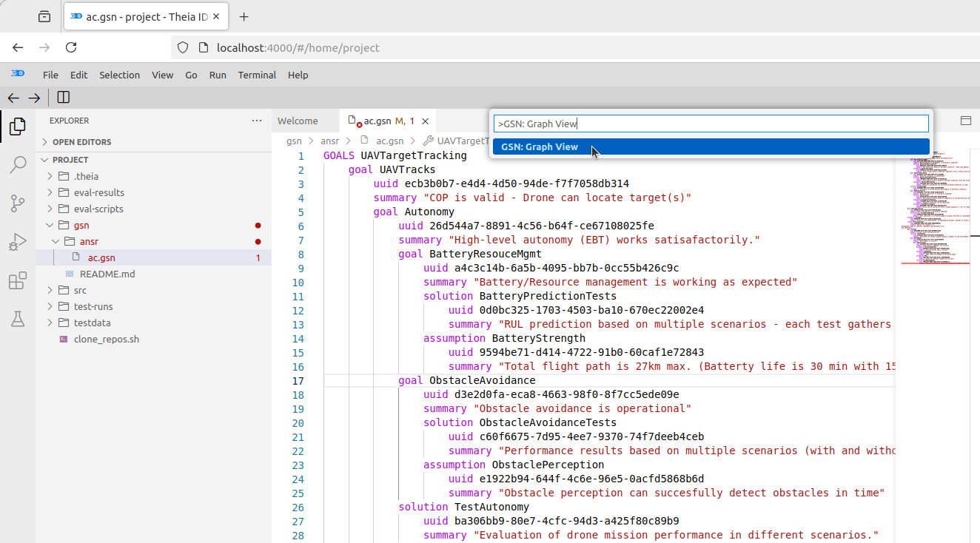The width and height of the screenshot is (980, 543).
Task: Open the View menu
Action: [162, 75]
